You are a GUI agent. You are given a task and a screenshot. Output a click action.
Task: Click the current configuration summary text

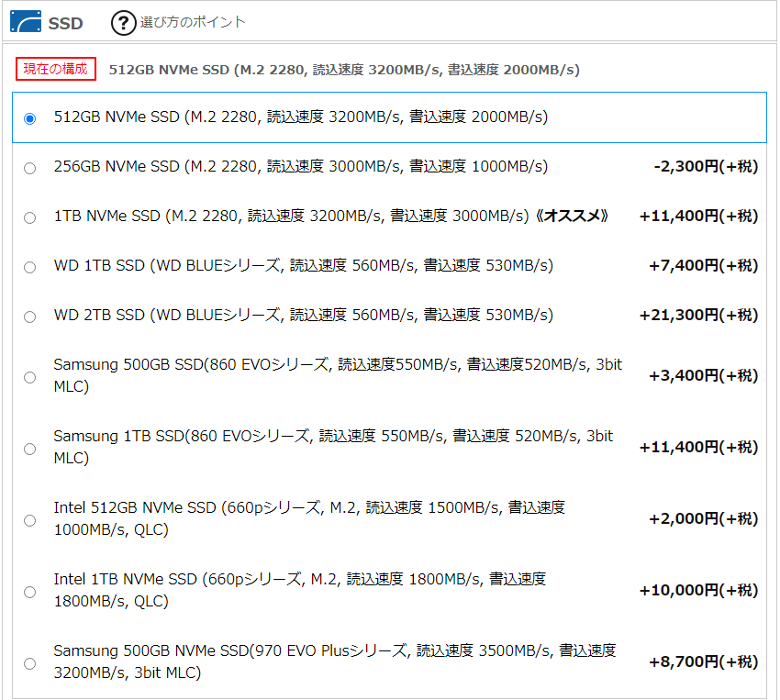[x=344, y=70]
